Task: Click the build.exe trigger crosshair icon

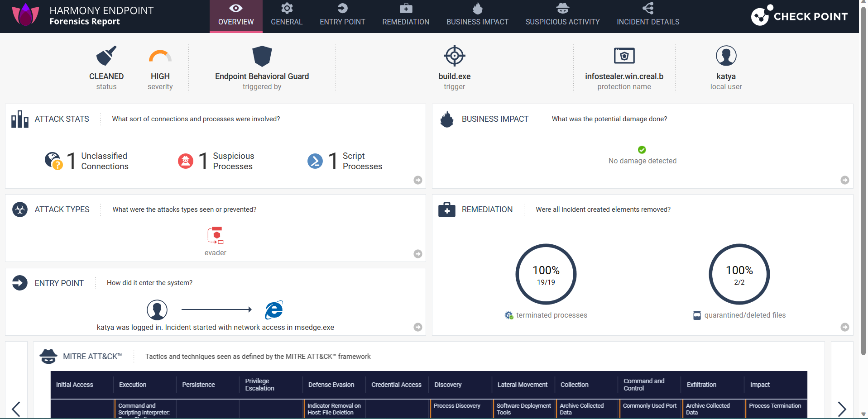Action: coord(455,56)
